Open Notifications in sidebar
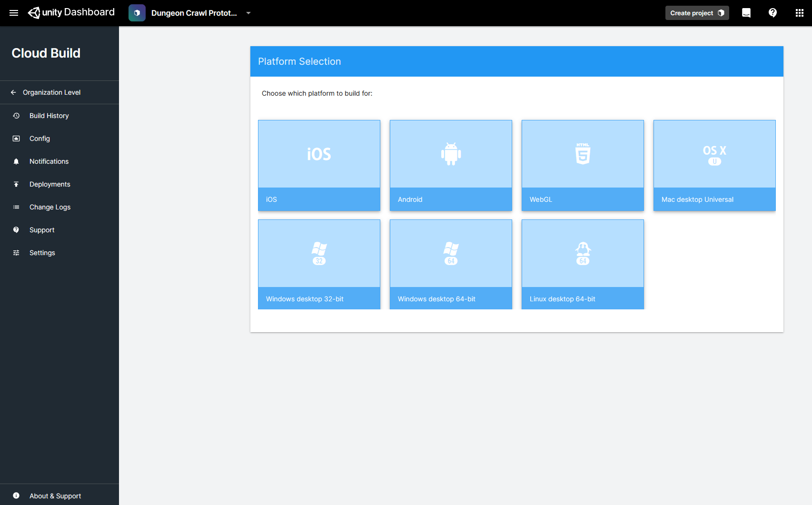 point(59,161)
